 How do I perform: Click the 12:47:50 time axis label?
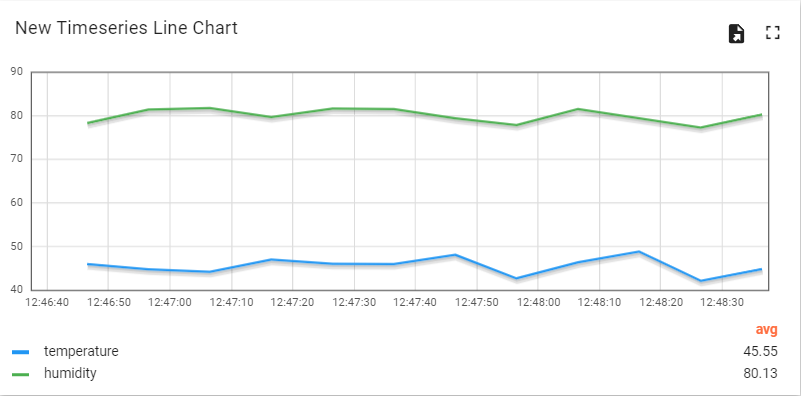pos(477,302)
